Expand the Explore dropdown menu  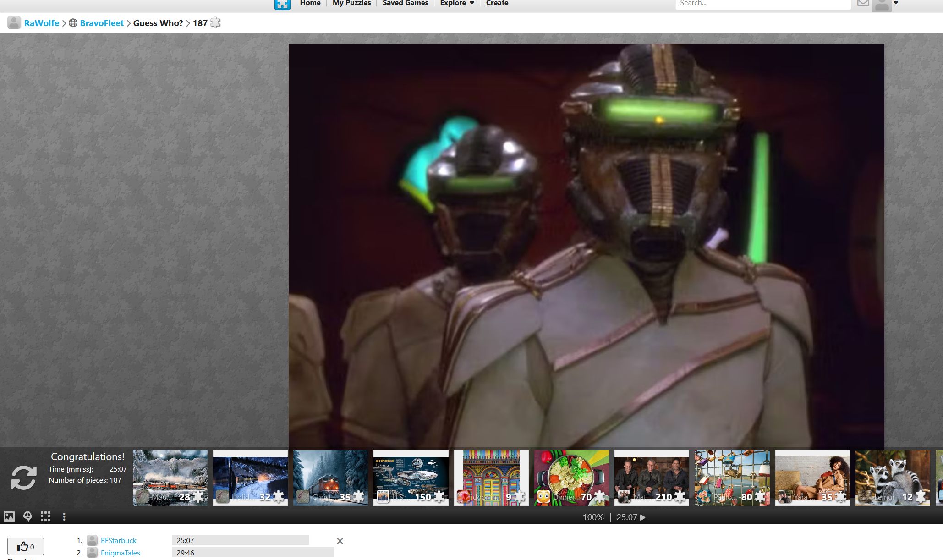(457, 3)
